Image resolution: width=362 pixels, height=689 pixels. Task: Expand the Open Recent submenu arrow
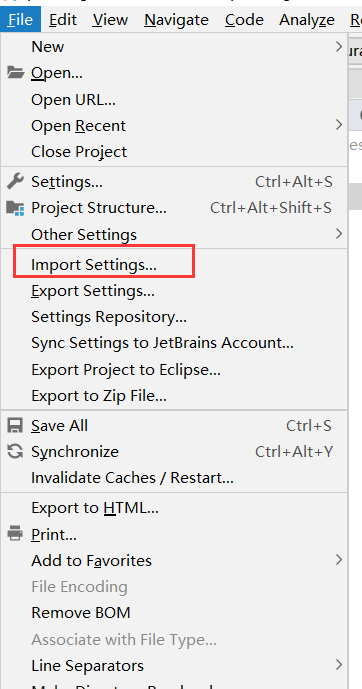pos(339,125)
